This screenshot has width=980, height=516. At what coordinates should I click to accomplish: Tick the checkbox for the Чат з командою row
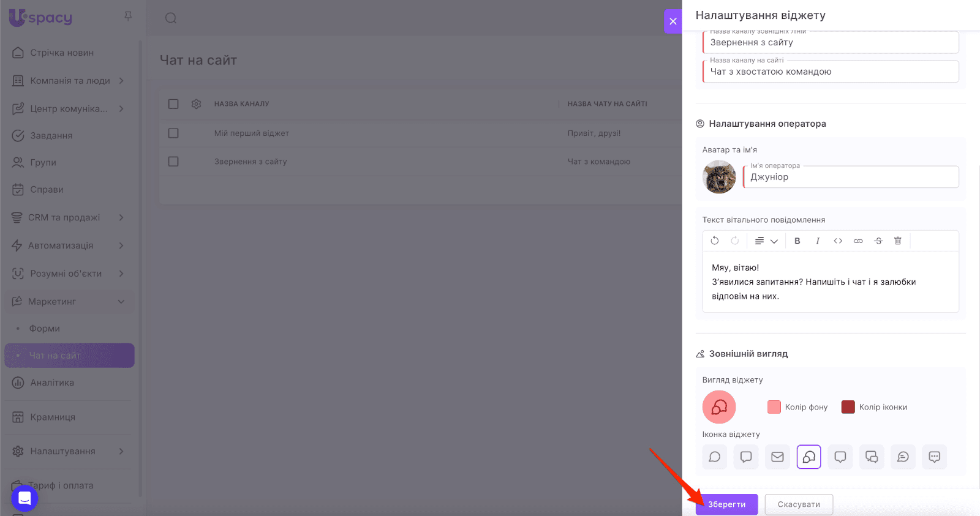173,162
